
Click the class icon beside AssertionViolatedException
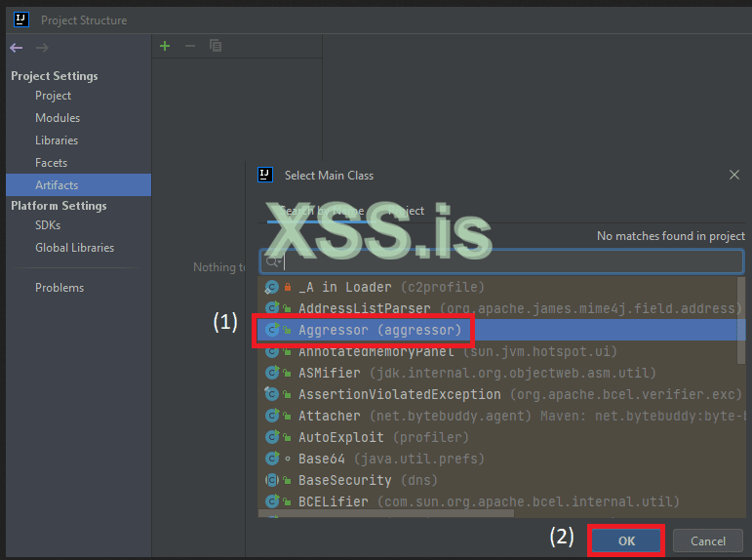[x=271, y=394]
